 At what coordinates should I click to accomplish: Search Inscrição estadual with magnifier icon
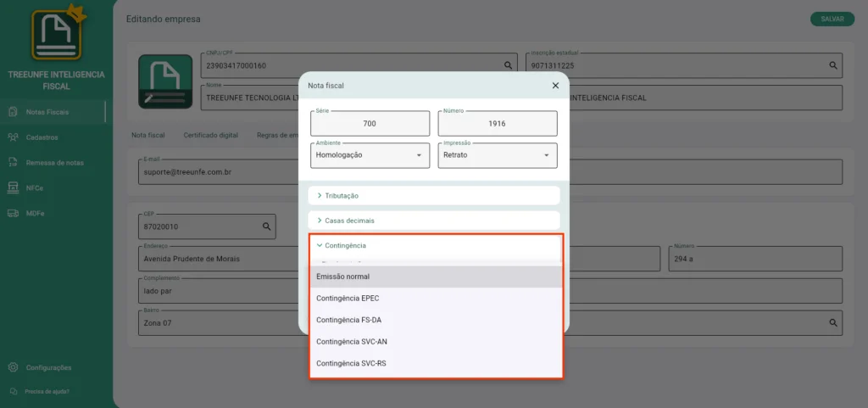coord(832,65)
